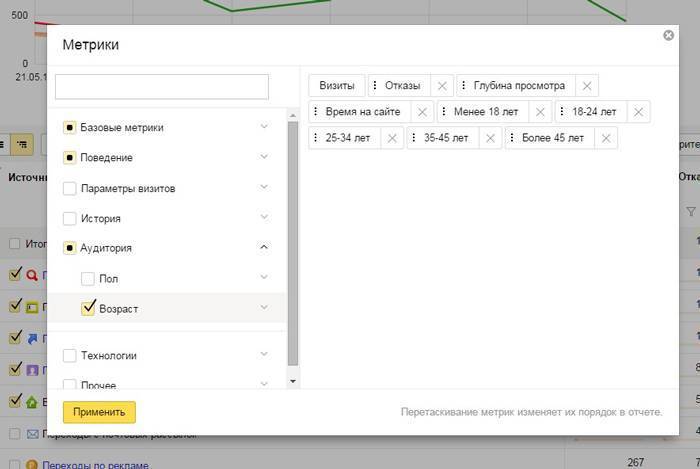Focus the metrics search input field

pos(162,87)
